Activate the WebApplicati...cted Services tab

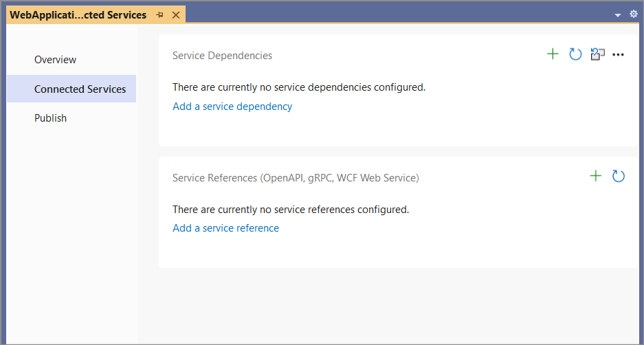point(78,14)
